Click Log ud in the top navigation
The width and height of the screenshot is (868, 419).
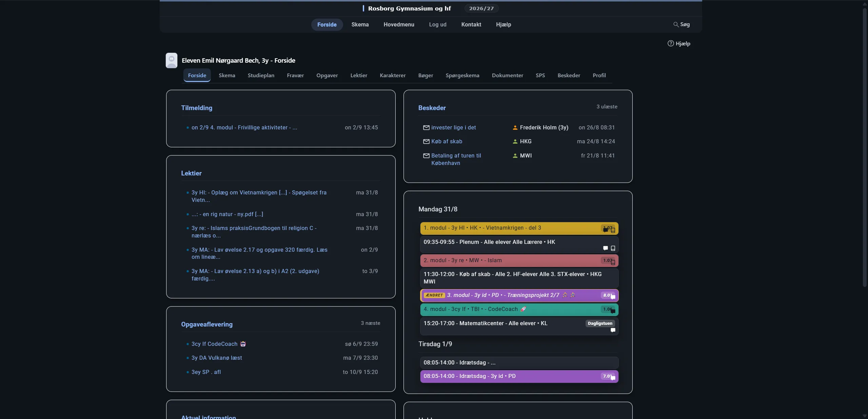[437, 24]
